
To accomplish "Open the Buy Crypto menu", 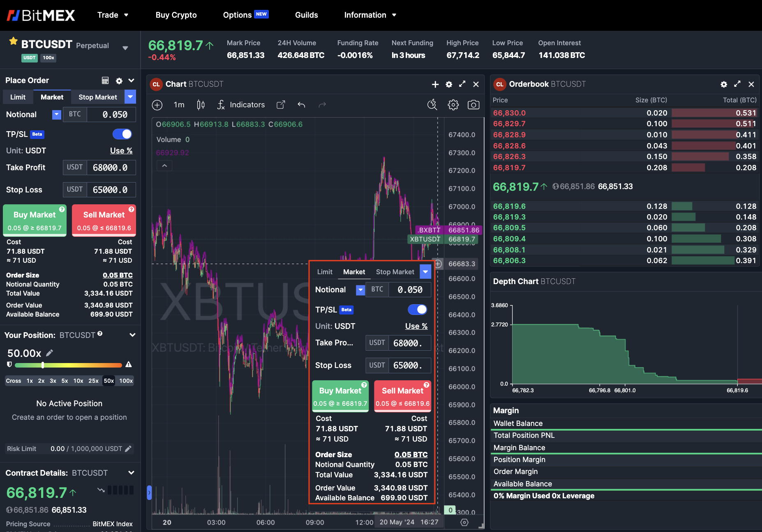I will click(x=176, y=15).
